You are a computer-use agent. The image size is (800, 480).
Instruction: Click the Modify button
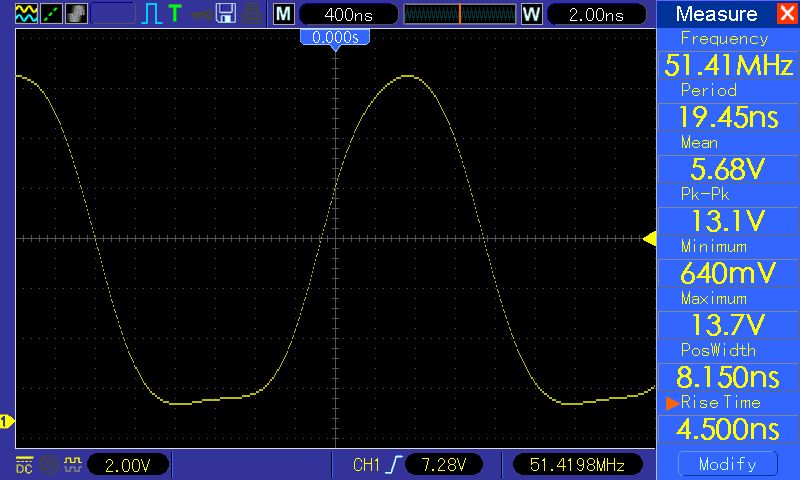tap(728, 464)
